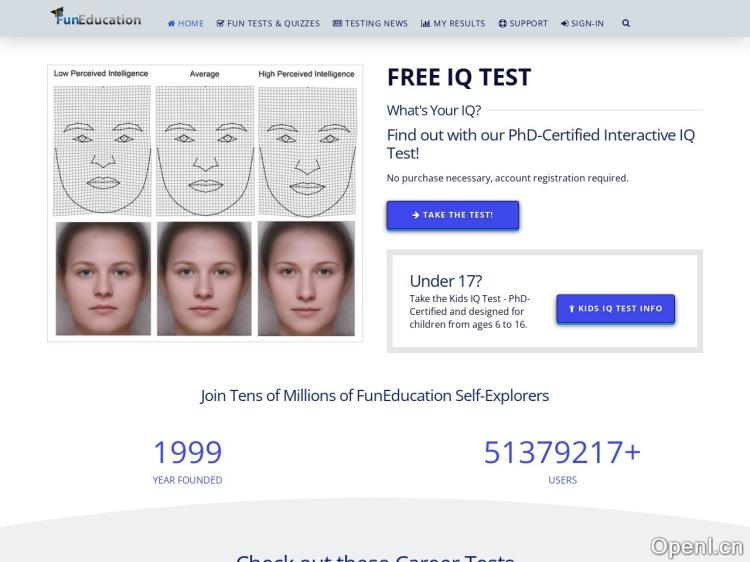The image size is (750, 562).
Task: Click the Fun Tests checkmark icon
Action: point(220,23)
